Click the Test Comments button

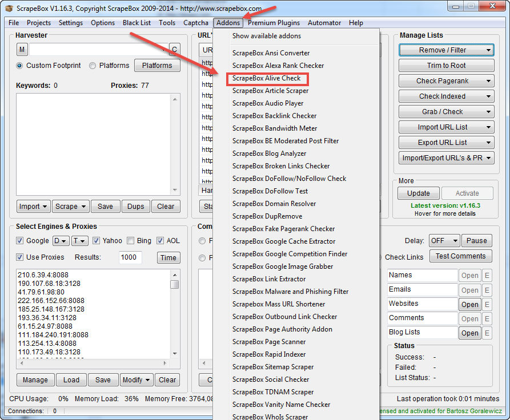point(460,256)
